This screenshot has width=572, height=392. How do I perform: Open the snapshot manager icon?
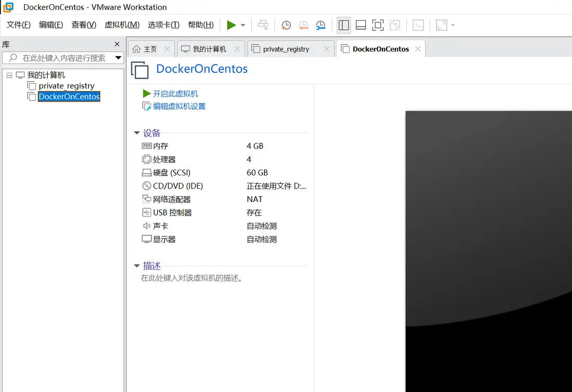(320, 25)
